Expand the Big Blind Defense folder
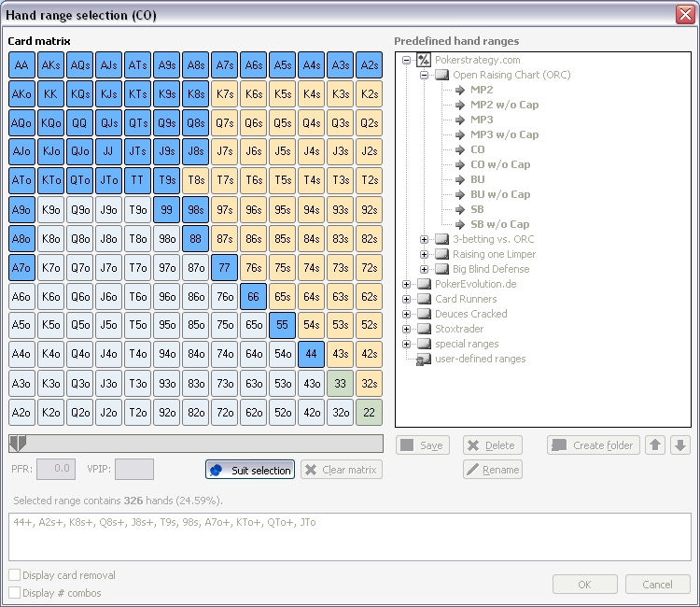This screenshot has height=607, width=700. [x=424, y=269]
